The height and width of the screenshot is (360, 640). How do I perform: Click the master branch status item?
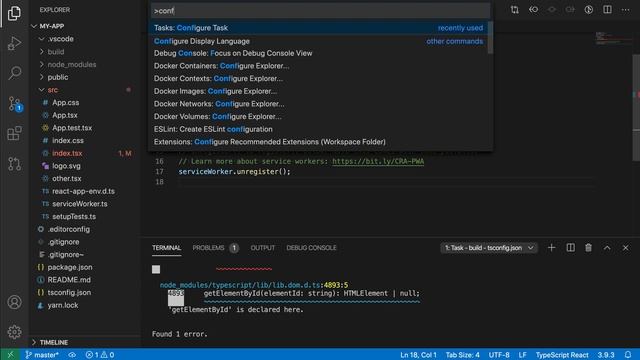pyautogui.click(x=42, y=355)
